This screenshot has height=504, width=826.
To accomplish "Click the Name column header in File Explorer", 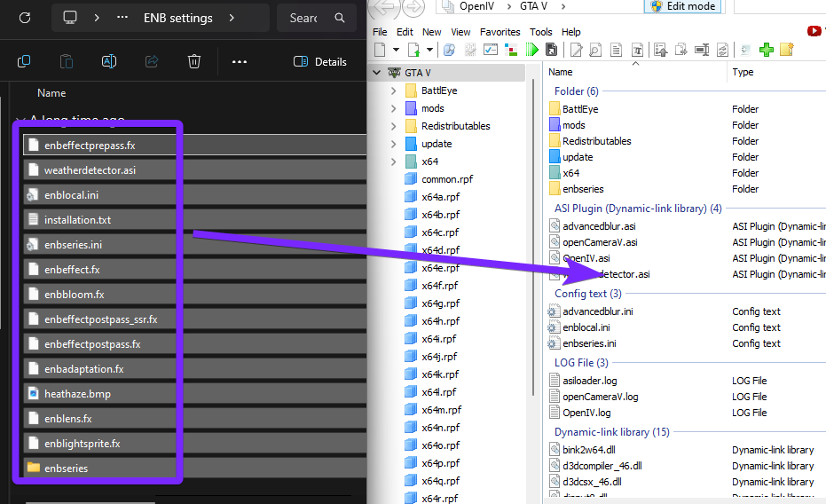I will point(51,93).
